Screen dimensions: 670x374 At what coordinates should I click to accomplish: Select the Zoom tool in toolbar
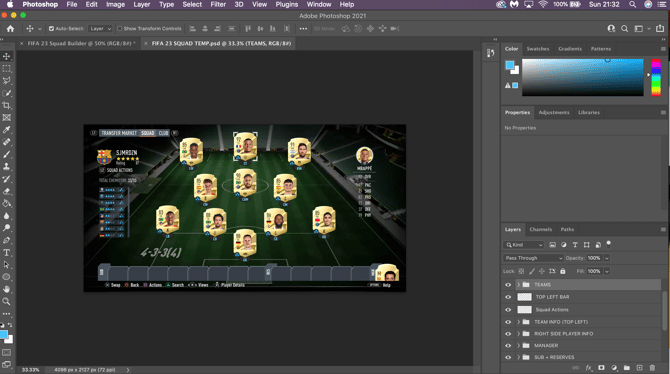pyautogui.click(x=6, y=302)
